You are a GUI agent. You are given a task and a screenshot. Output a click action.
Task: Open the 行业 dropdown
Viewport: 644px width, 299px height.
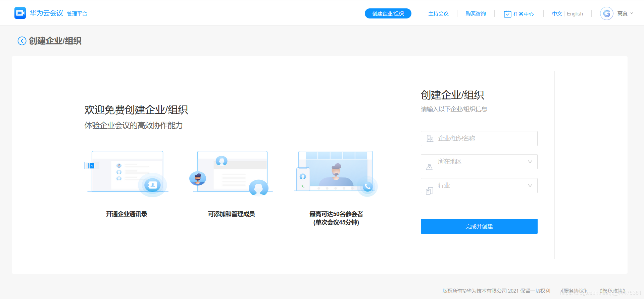479,185
